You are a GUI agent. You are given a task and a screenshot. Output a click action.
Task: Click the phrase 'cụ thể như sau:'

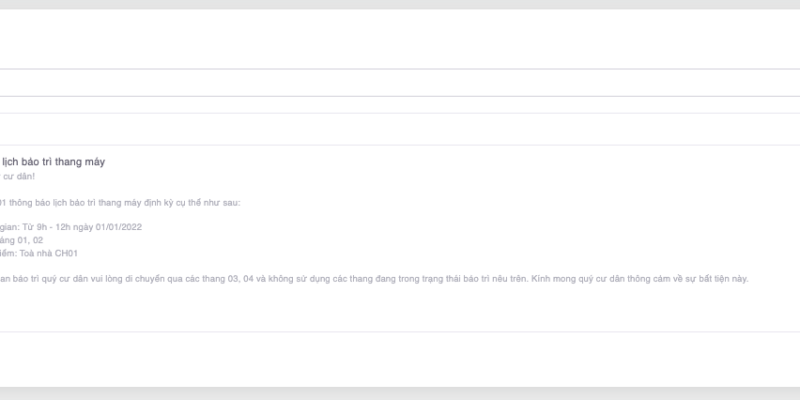[208, 203]
